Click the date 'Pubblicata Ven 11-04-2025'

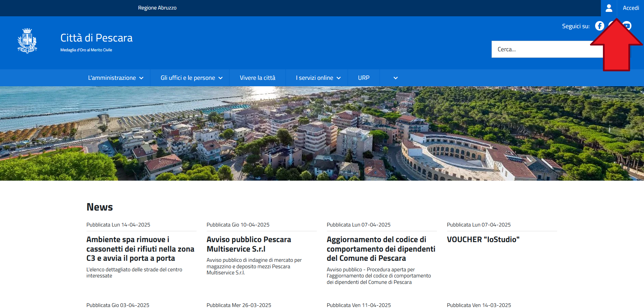(x=359, y=305)
